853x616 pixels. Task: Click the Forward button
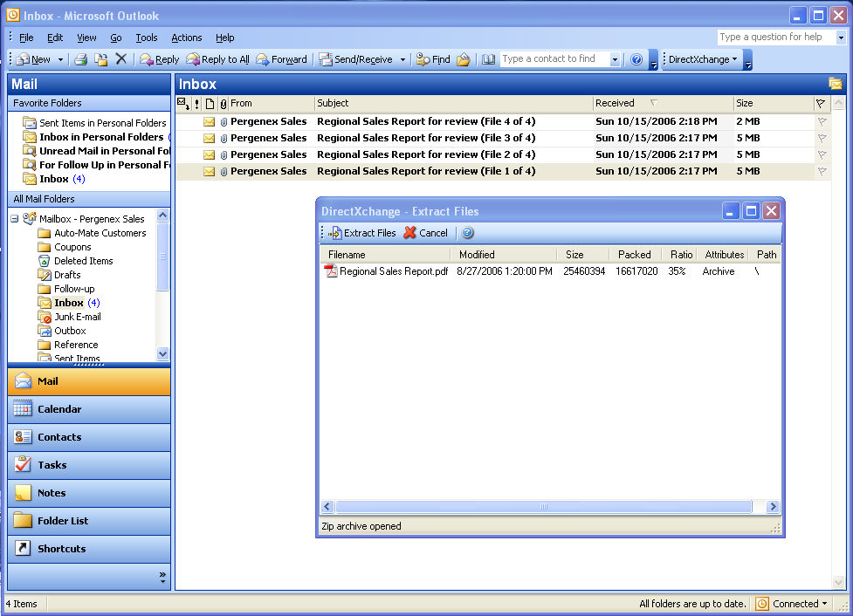click(x=281, y=59)
